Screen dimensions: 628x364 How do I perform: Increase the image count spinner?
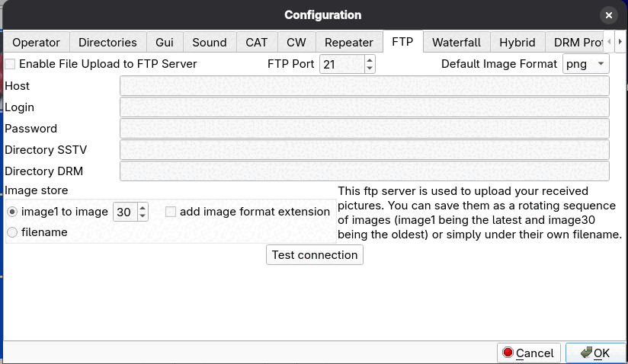click(x=143, y=208)
